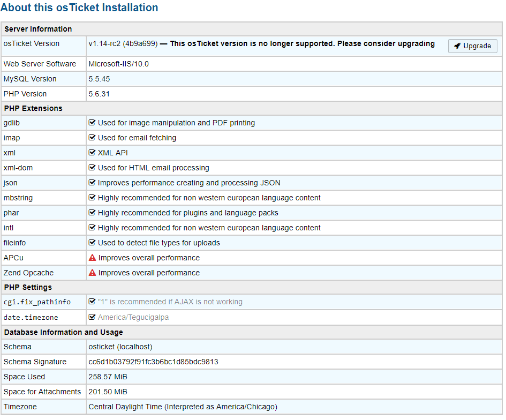
Task: Click the red warning icon for APCu
Action: [92, 258]
